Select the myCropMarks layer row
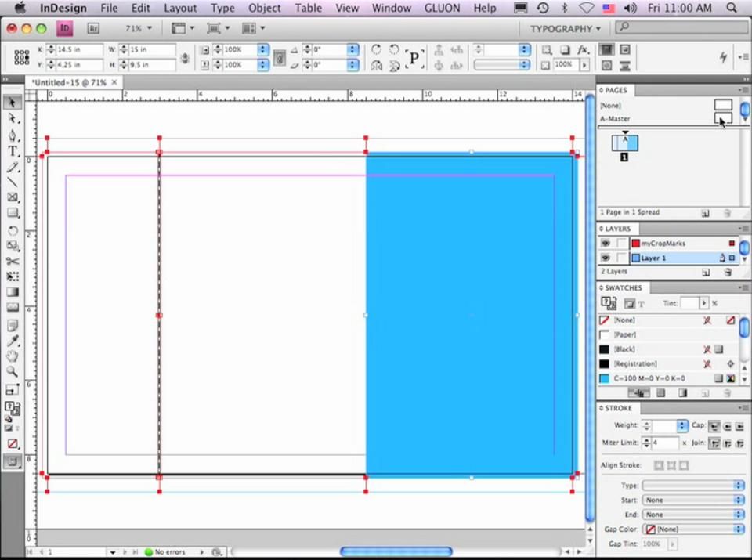The width and height of the screenshot is (752, 560). (x=667, y=243)
